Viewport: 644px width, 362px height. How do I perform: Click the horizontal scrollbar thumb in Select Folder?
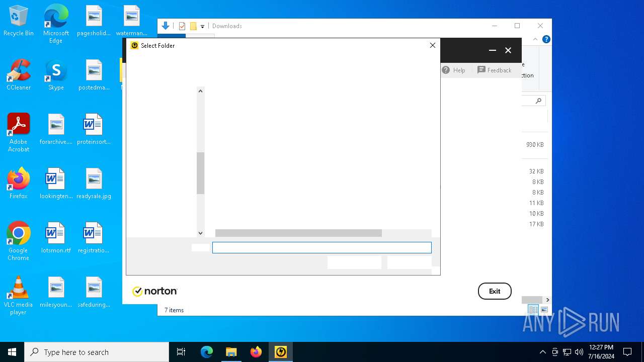[298, 233]
